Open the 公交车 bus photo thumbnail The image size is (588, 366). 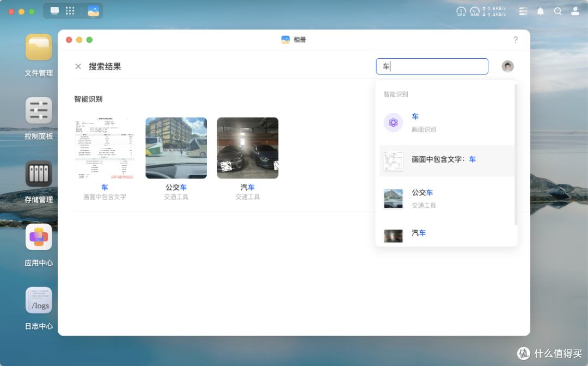coord(176,148)
